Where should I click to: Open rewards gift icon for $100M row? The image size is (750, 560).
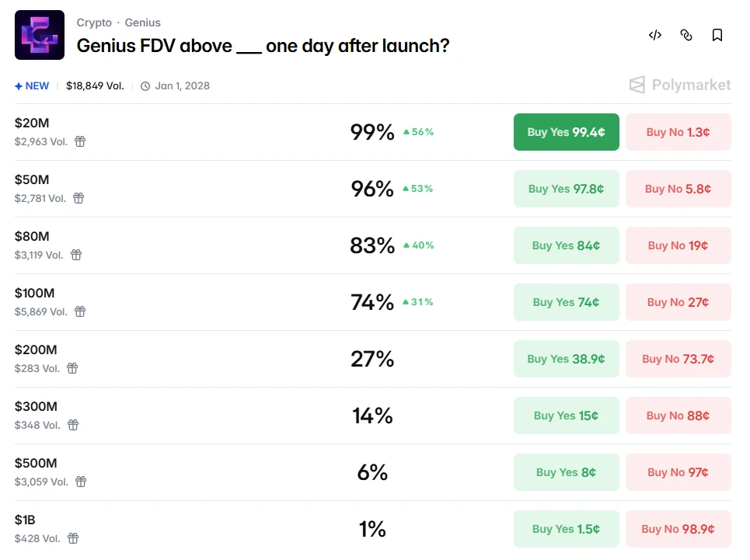(x=80, y=311)
